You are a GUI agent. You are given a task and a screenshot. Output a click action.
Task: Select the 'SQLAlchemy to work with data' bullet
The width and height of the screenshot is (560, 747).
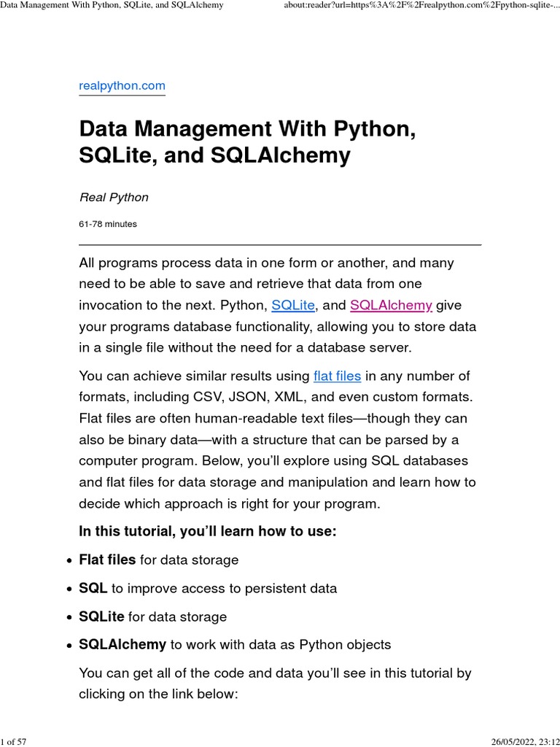point(234,645)
